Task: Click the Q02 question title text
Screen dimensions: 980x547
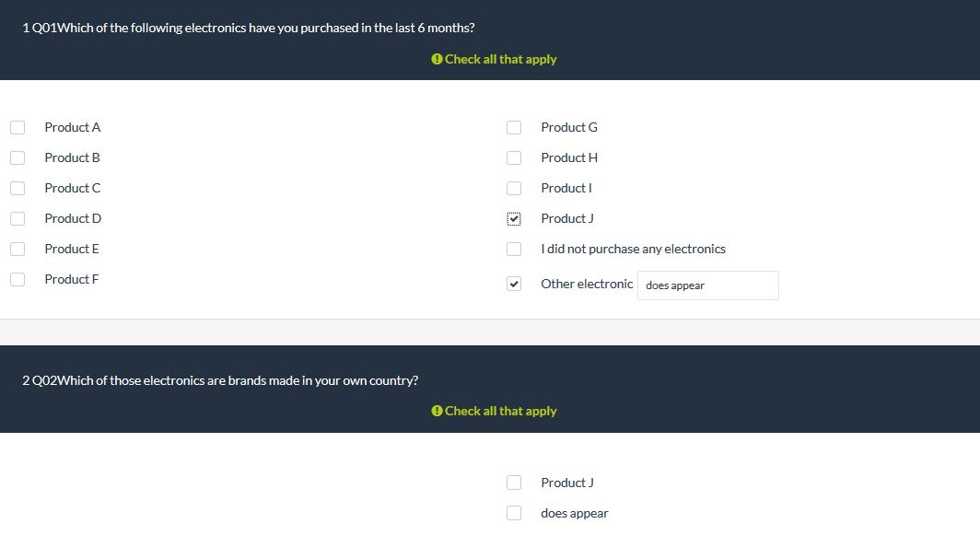Action: point(220,380)
